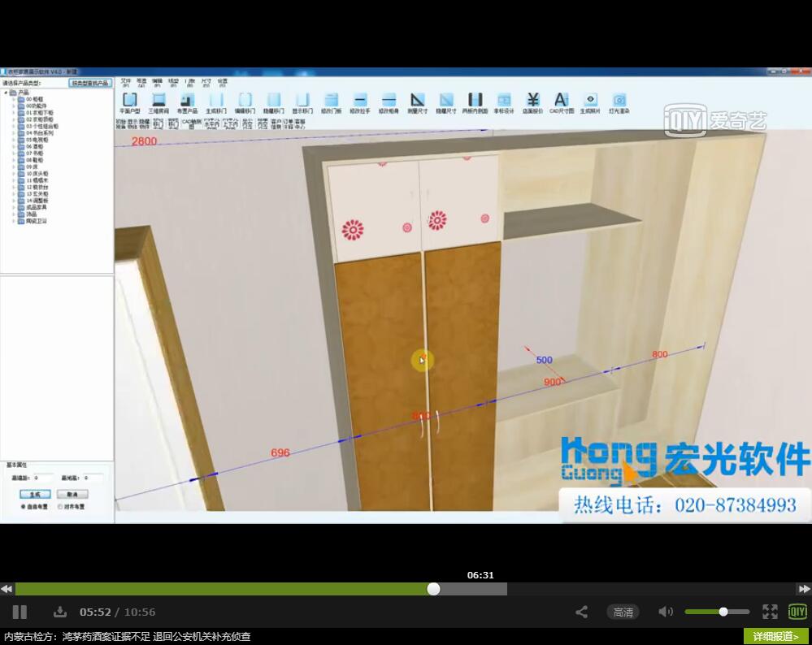Select the 13 玄关柜 tree item

coord(37,194)
